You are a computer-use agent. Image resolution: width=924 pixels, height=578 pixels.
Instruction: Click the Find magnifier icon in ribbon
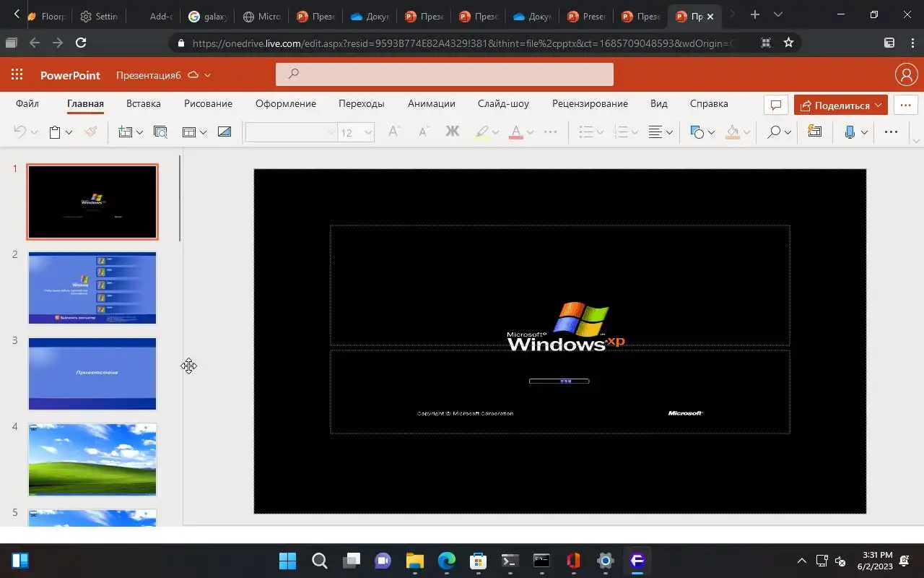pyautogui.click(x=774, y=131)
